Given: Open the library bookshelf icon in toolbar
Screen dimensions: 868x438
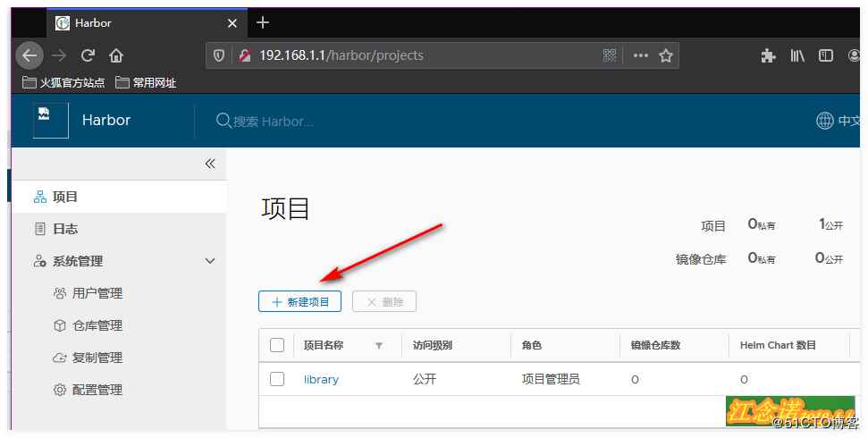Looking at the screenshot, I should point(797,55).
